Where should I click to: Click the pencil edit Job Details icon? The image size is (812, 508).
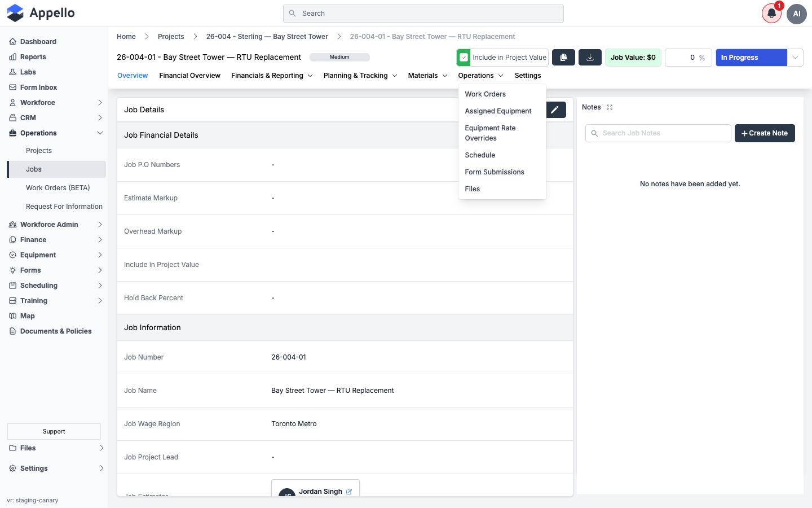click(555, 110)
